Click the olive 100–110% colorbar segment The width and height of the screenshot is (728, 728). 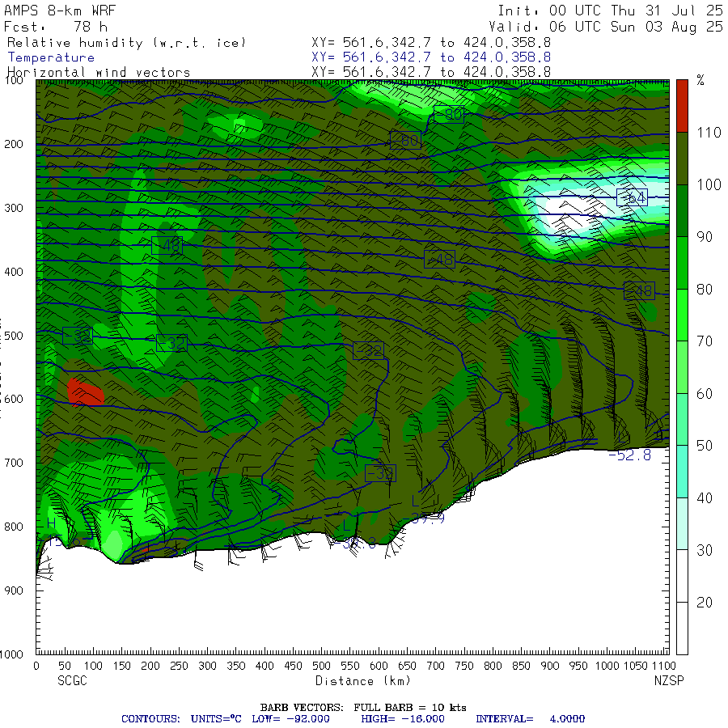[x=682, y=159]
